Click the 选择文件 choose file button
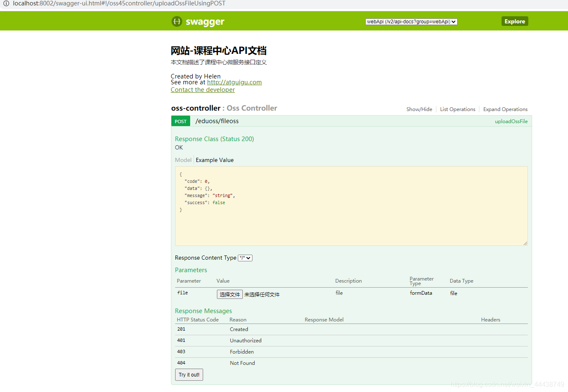568x392 pixels. 230,294
